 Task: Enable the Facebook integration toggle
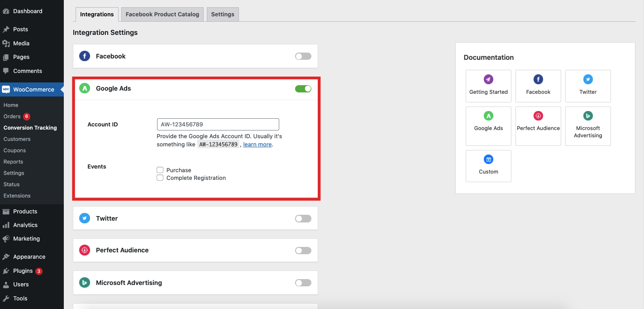click(x=303, y=56)
